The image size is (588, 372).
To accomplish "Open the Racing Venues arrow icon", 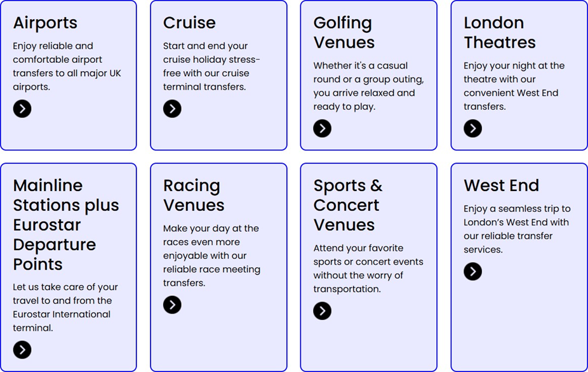I will pyautogui.click(x=172, y=305).
